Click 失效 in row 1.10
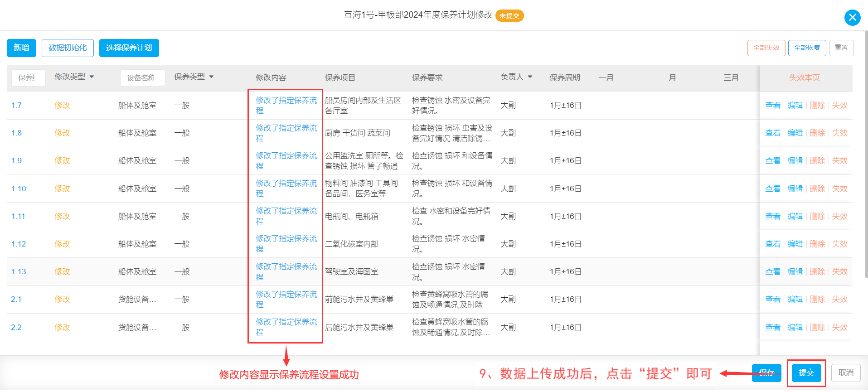 coord(839,189)
